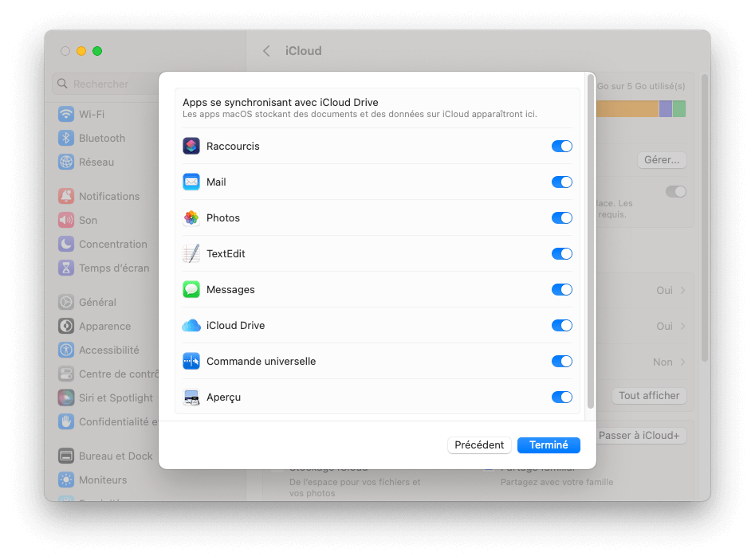Click the Moniteurs sidebar icon
Image resolution: width=755 pixels, height=560 pixels.
coord(66,480)
